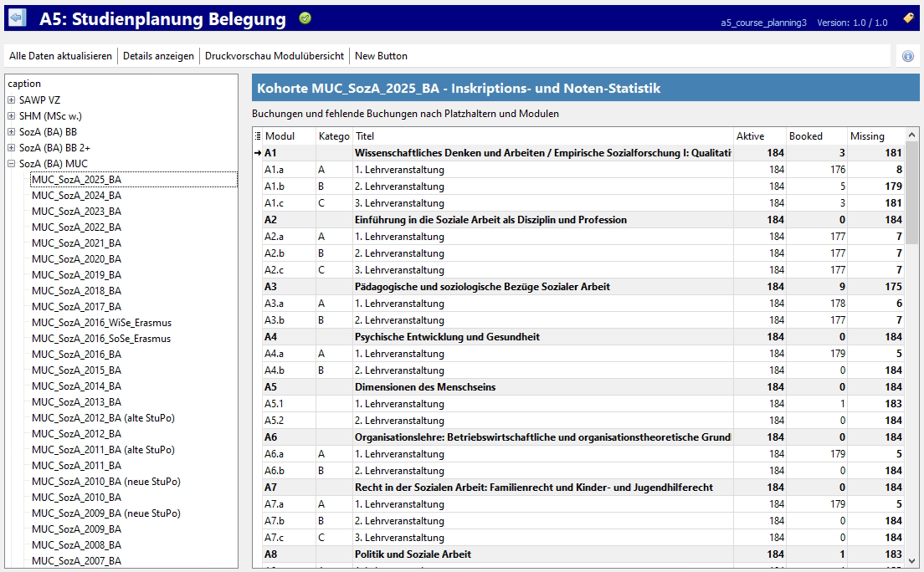The height and width of the screenshot is (572, 924).
Task: Click the scroll up arrow of table
Action: [x=912, y=135]
